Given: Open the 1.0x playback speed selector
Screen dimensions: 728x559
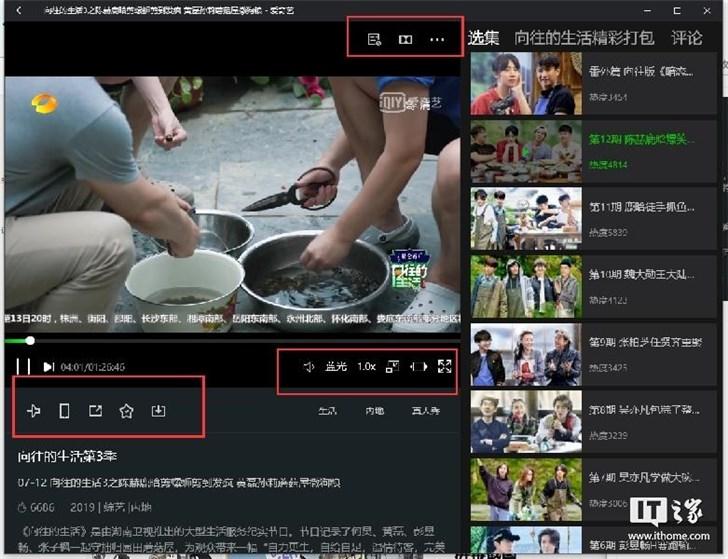Looking at the screenshot, I should (366, 367).
